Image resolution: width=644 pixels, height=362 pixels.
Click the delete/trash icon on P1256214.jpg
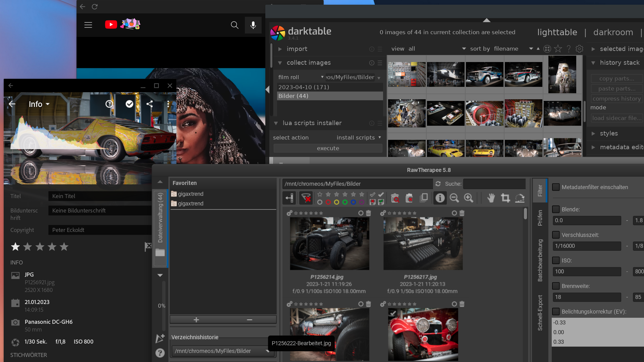click(x=368, y=213)
